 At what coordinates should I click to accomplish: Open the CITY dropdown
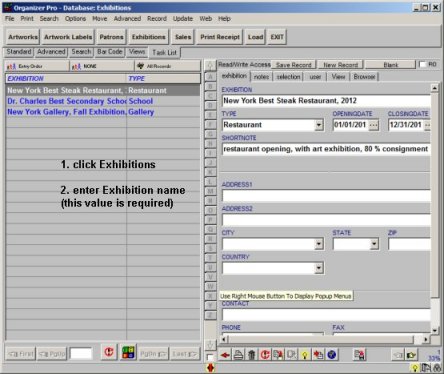(319, 244)
